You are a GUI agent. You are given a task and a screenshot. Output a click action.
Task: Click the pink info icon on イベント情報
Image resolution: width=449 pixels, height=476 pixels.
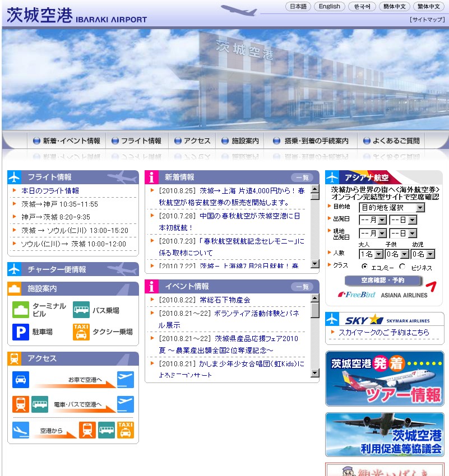click(x=151, y=287)
